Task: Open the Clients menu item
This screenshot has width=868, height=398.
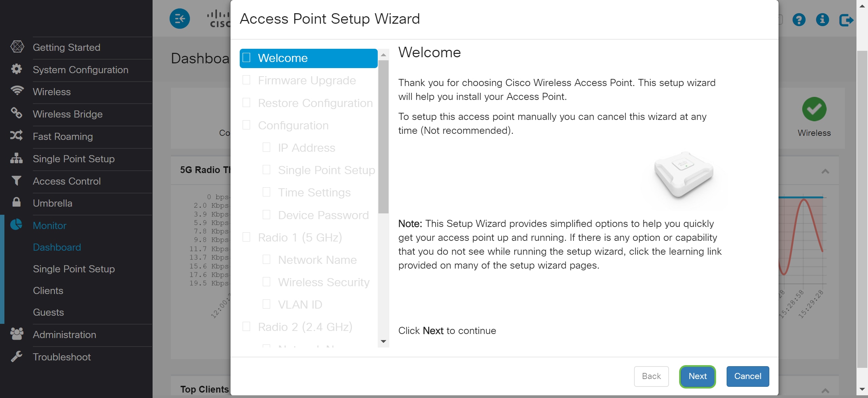Action: point(48,291)
